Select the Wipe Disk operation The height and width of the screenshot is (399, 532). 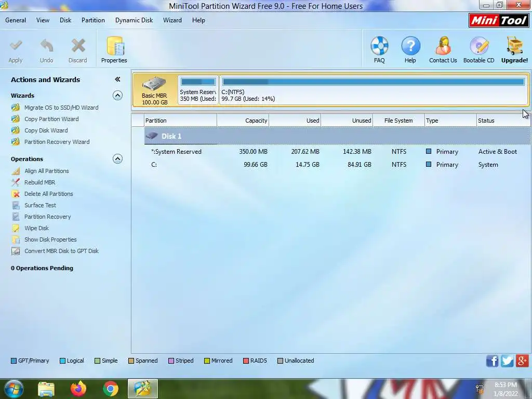point(36,228)
